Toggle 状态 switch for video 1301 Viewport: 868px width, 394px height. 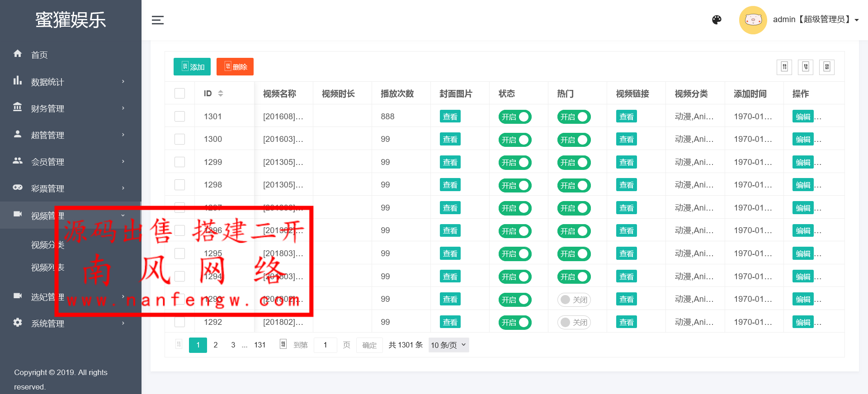(515, 117)
